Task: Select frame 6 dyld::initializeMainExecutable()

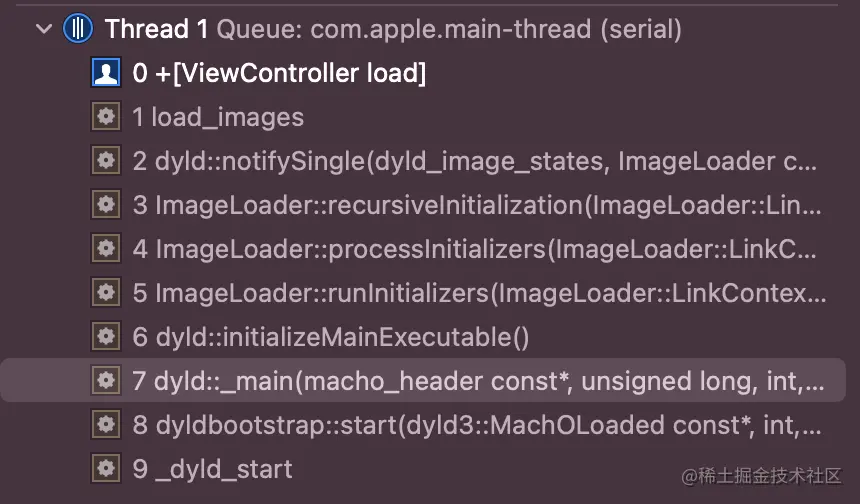Action: click(x=330, y=337)
